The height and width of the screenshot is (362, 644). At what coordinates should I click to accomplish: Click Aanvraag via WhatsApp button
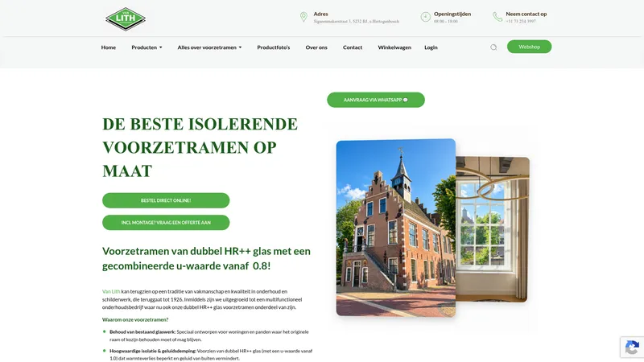[376, 100]
